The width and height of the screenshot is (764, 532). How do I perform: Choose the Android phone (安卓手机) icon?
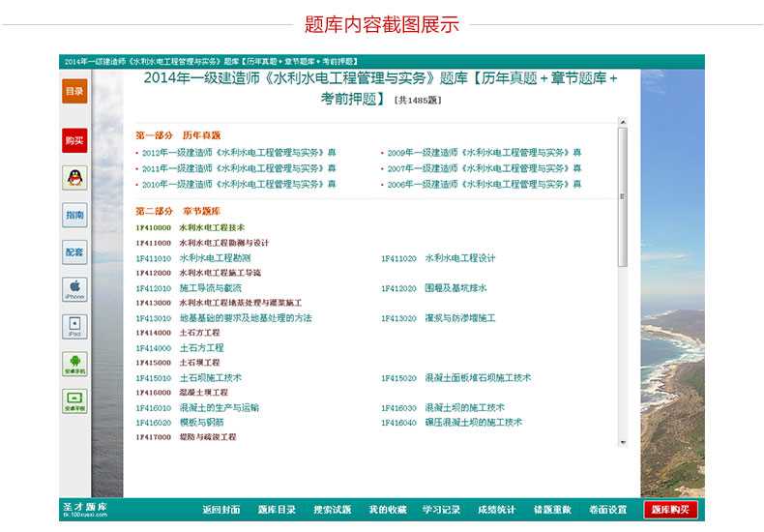74,364
